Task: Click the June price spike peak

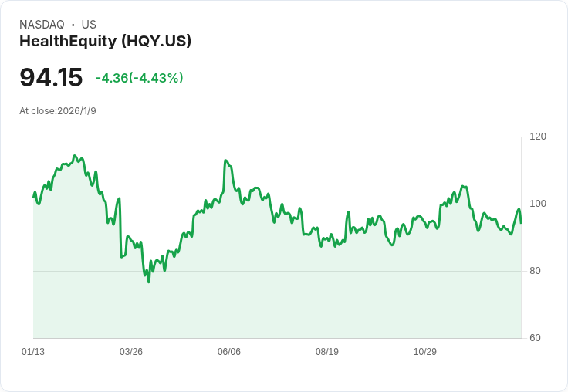Action: [x=225, y=161]
